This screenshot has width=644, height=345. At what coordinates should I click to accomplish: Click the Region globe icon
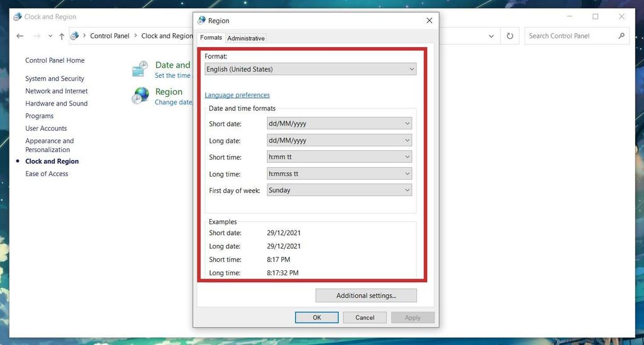[140, 96]
